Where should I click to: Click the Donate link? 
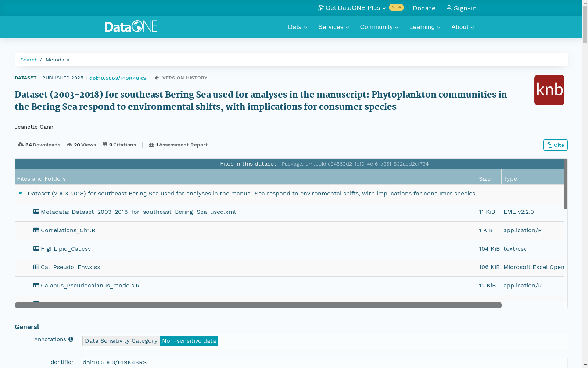(x=424, y=8)
